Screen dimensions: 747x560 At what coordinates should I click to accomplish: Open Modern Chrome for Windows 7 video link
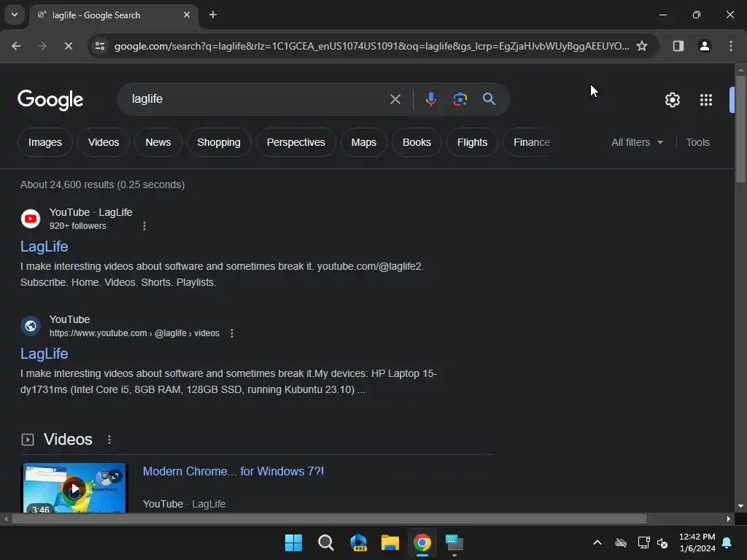(x=233, y=472)
